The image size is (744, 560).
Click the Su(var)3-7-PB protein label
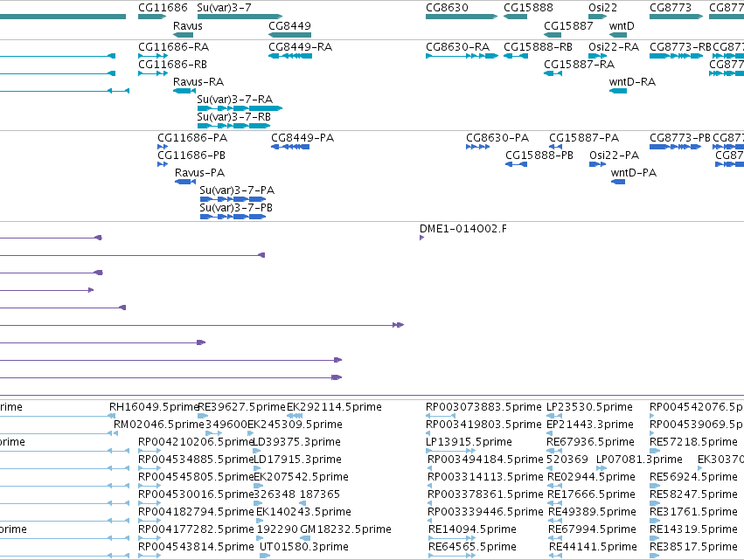(236, 208)
